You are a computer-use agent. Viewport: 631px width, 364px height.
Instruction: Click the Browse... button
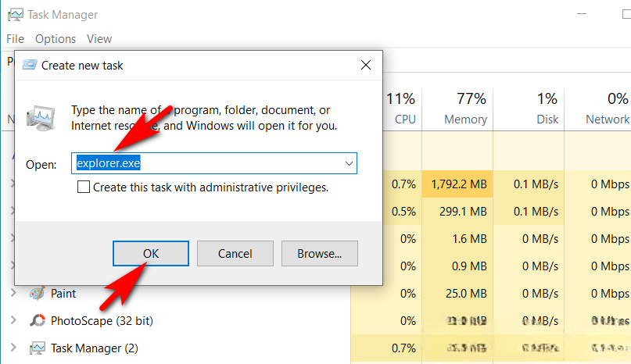click(319, 253)
